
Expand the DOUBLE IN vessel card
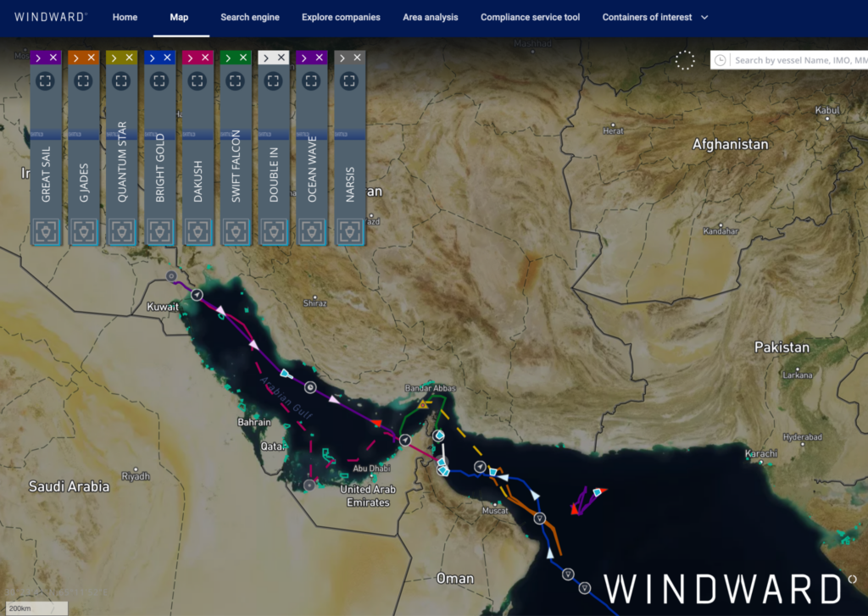click(266, 58)
